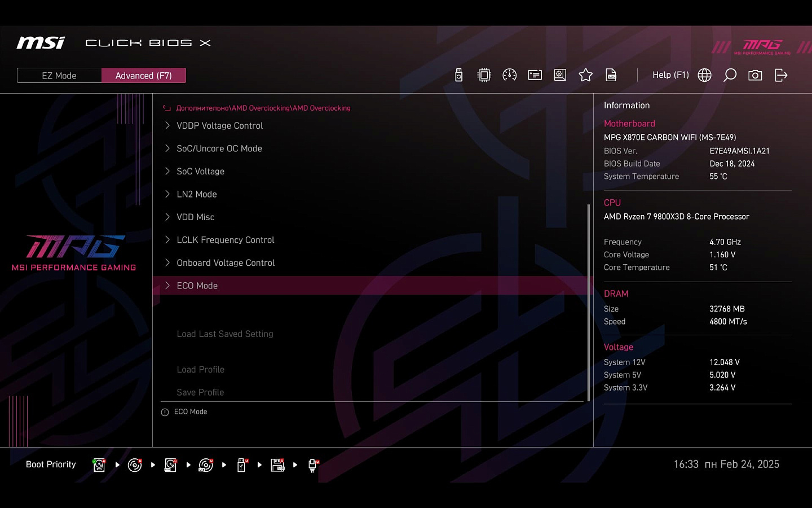The height and width of the screenshot is (508, 812).
Task: Open the hardware monitor gear icon
Action: 560,75
